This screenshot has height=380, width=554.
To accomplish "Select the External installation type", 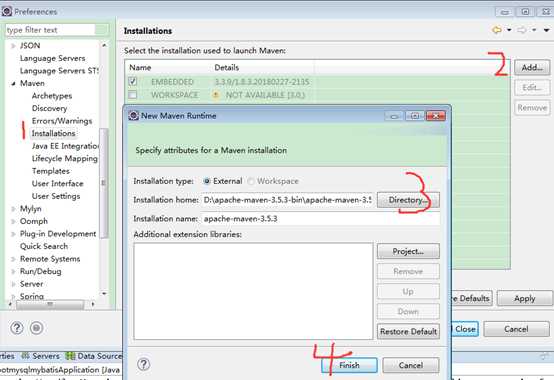I will click(207, 181).
